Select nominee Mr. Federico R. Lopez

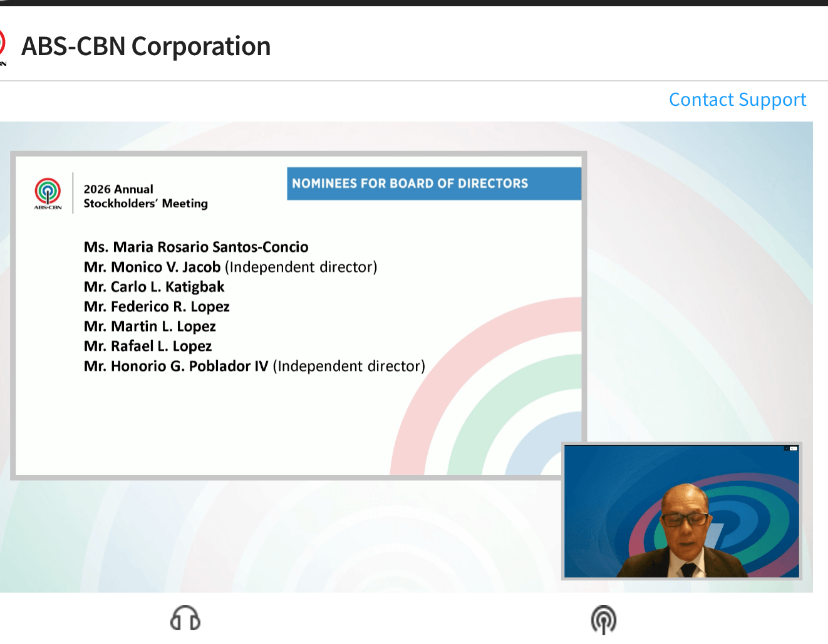(x=157, y=307)
